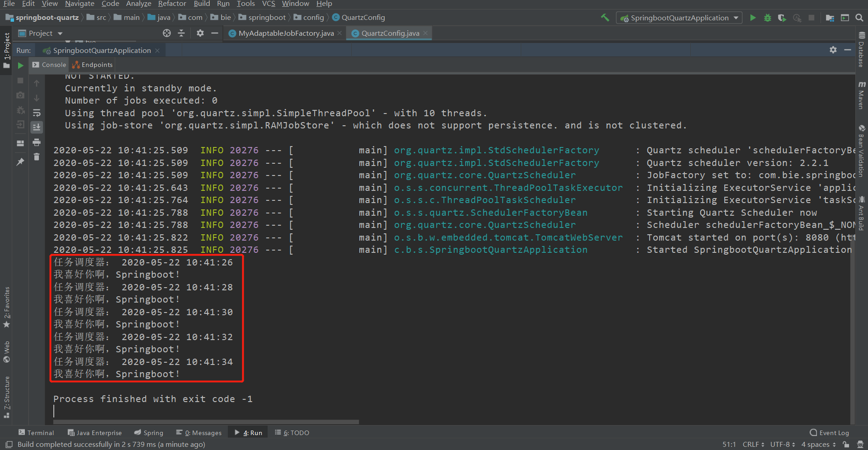Open Project Structure icon in top toolbar
The image size is (868, 450).
tap(830, 18)
